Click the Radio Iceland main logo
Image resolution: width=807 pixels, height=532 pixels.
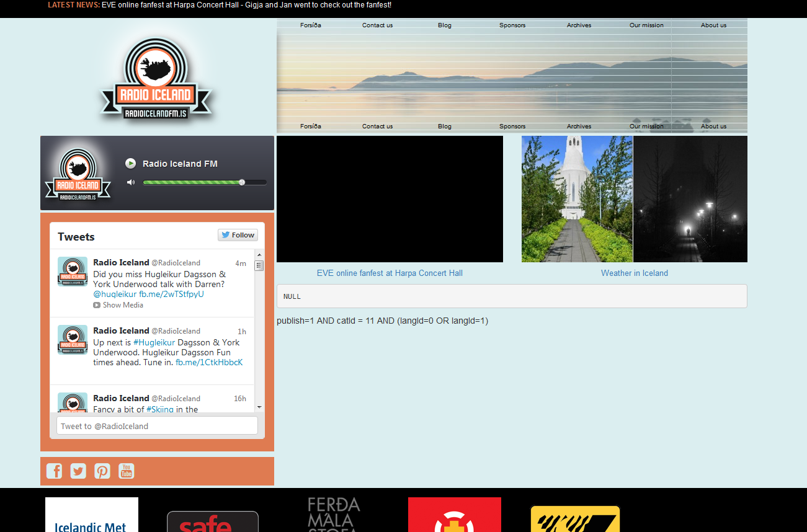[156, 78]
